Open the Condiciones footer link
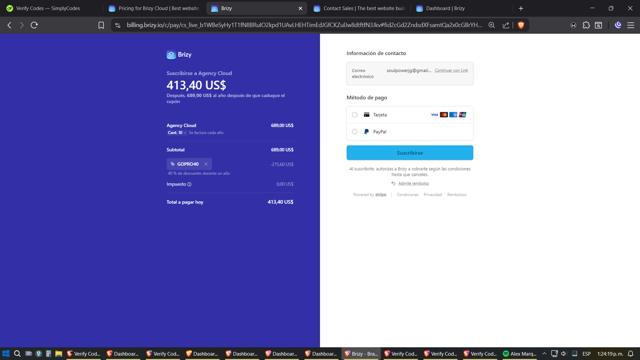This screenshot has width=640, height=360. (407, 195)
